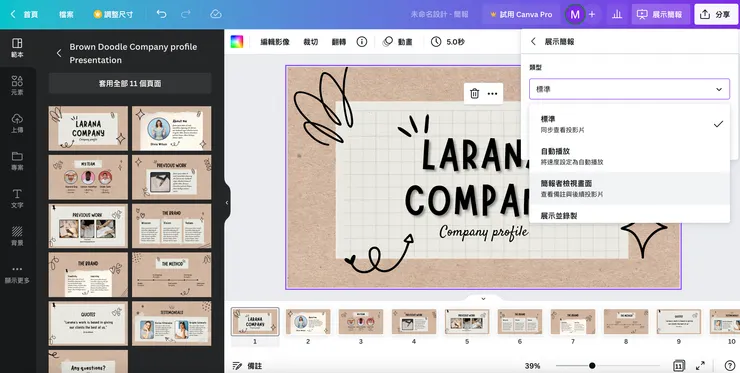The image size is (740, 373).
Task: Open the 背景 background sidebar tab
Action: click(17, 236)
